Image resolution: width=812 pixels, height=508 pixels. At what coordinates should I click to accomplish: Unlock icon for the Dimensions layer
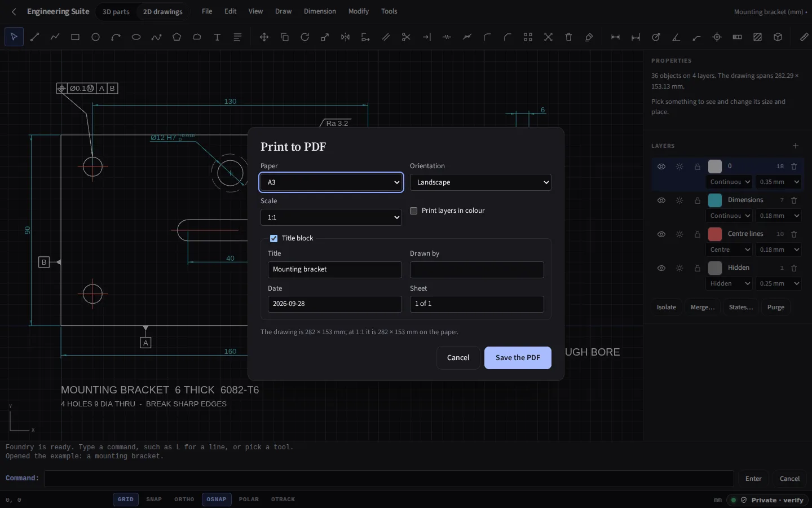(x=698, y=200)
